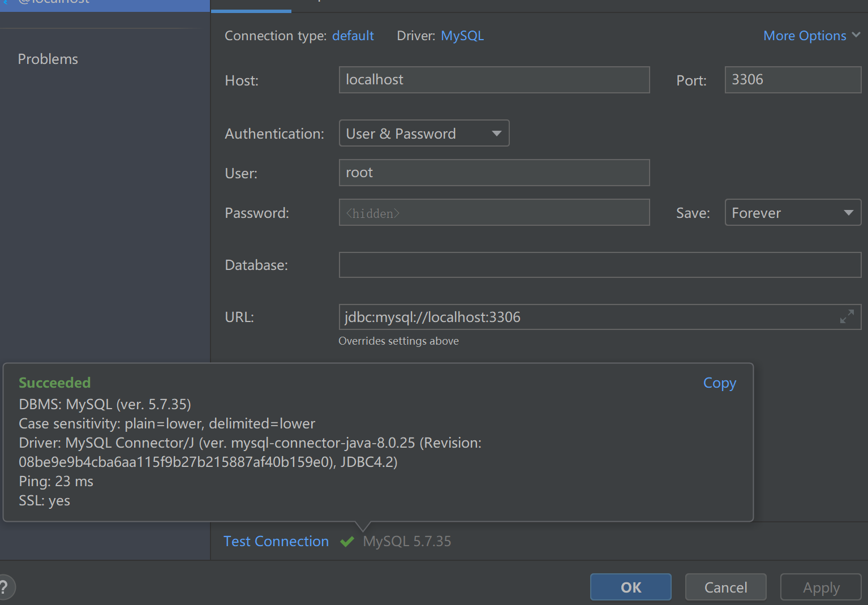
Task: Click the green connection success checkmark
Action: (347, 542)
